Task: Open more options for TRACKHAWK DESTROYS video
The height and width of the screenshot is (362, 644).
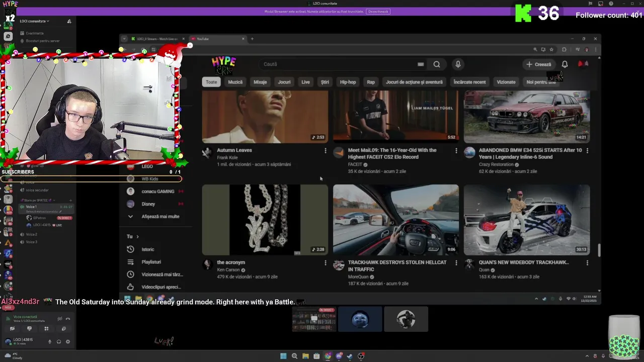Action: (x=456, y=262)
